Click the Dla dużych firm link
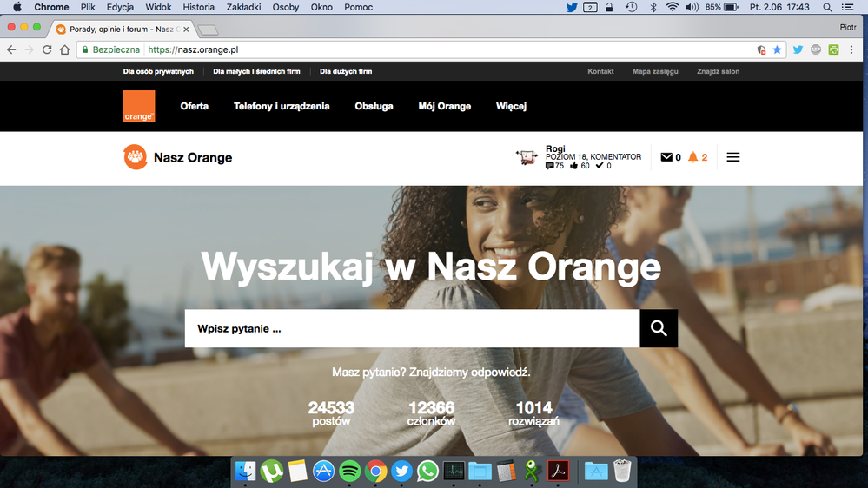This screenshot has height=488, width=868. pos(346,71)
